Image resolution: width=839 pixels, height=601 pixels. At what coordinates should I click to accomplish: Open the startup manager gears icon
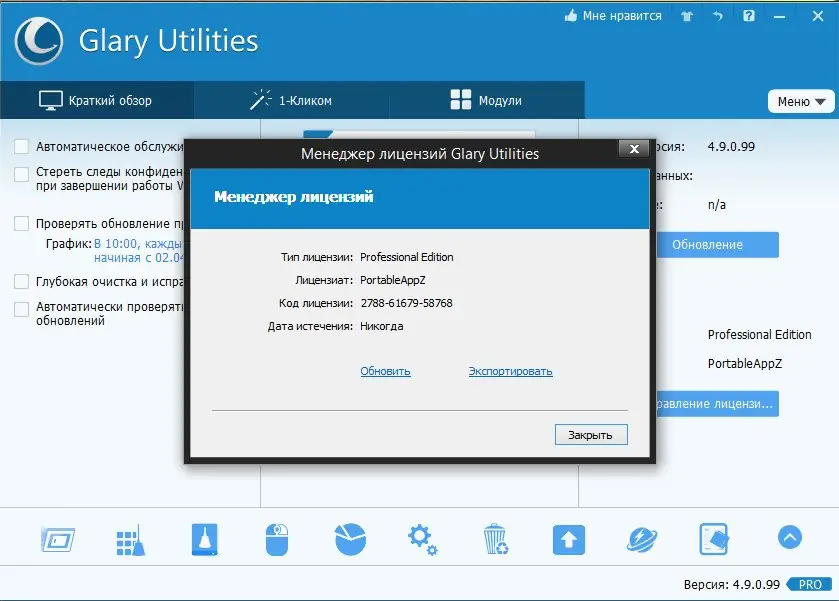[423, 539]
